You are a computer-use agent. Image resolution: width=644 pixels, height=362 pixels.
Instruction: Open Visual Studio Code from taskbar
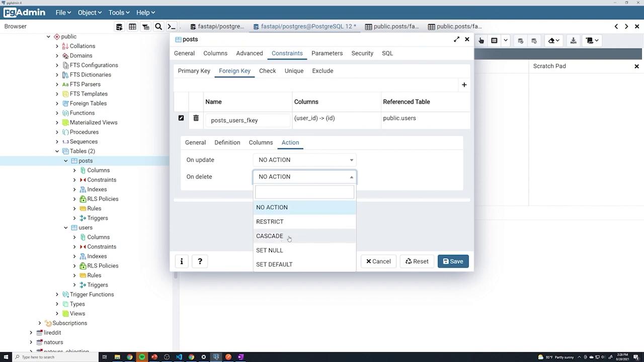click(x=179, y=357)
